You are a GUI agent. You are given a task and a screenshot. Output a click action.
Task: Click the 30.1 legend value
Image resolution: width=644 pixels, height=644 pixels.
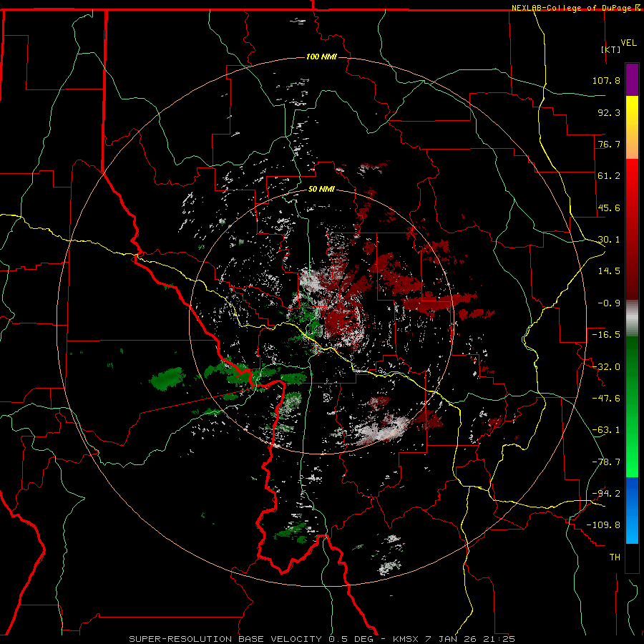click(x=609, y=240)
